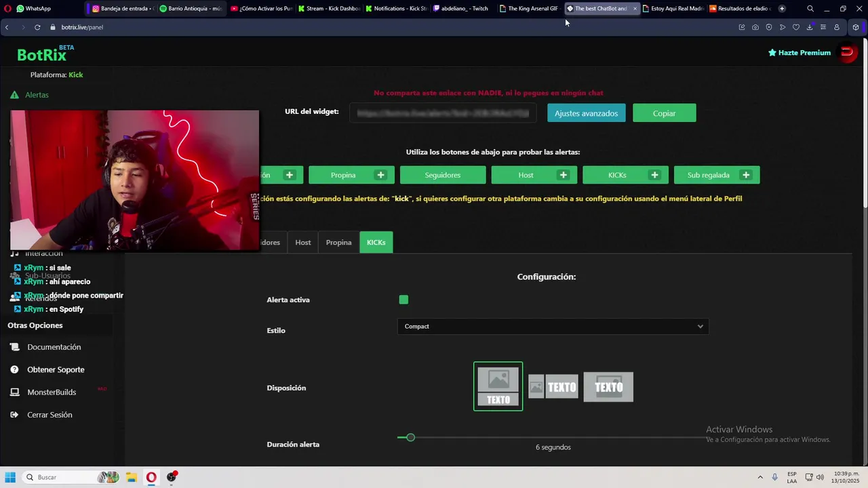Click the MonsterBuilds monitor icon

pyautogui.click(x=14, y=392)
